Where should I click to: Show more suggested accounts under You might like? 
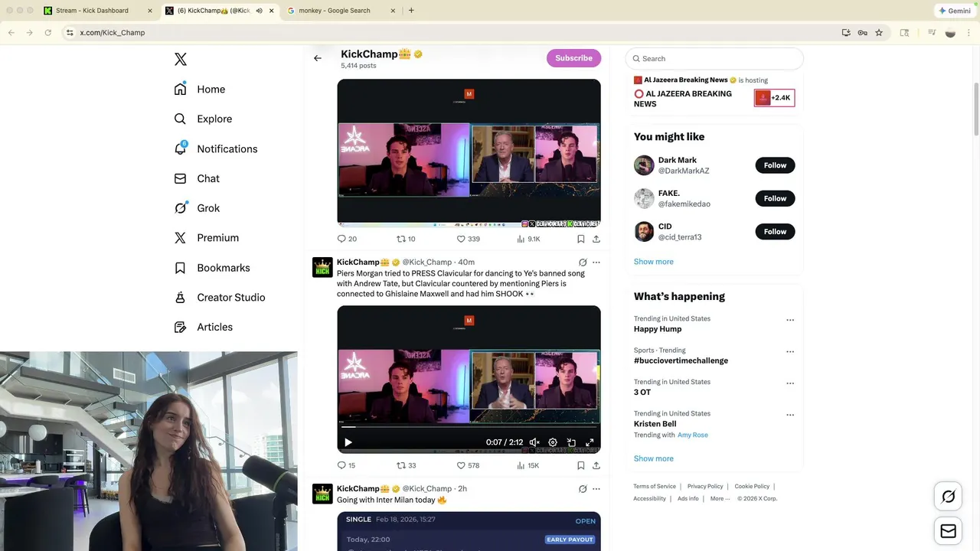click(x=653, y=262)
